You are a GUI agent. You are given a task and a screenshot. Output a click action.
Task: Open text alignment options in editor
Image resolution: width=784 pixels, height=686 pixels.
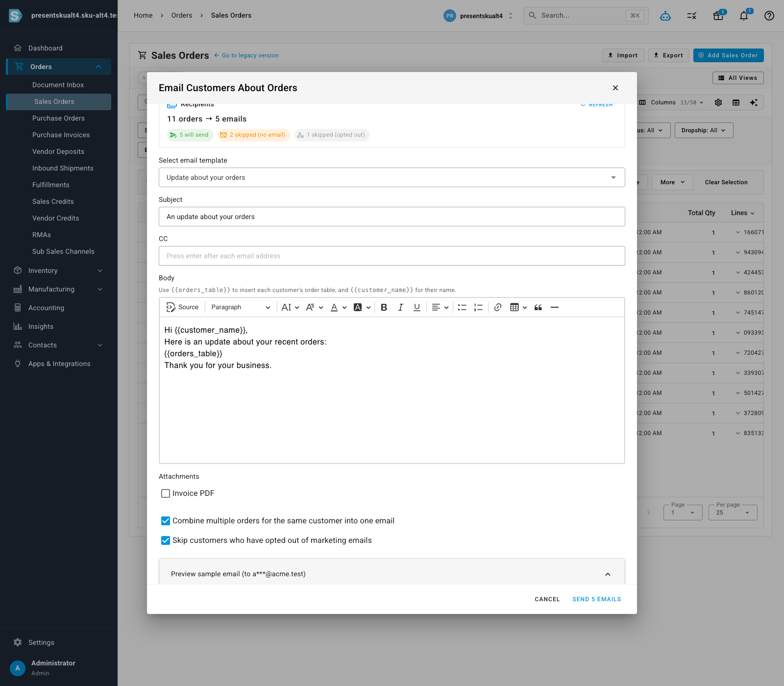[x=440, y=307]
